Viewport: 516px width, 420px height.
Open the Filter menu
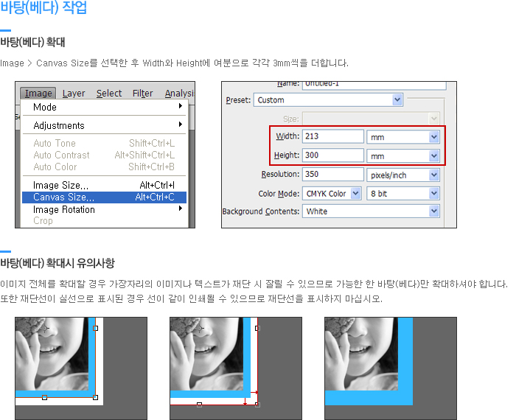pos(143,93)
